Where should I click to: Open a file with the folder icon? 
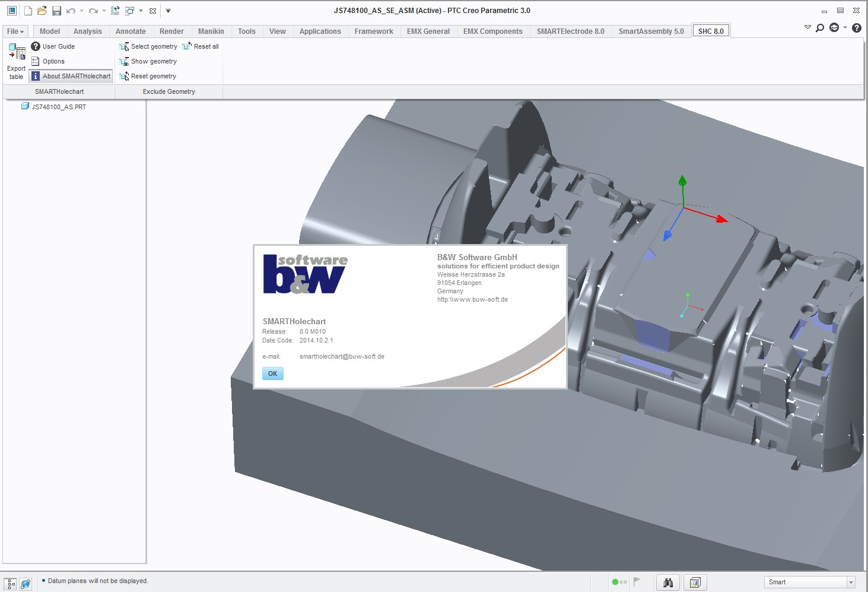tap(42, 11)
